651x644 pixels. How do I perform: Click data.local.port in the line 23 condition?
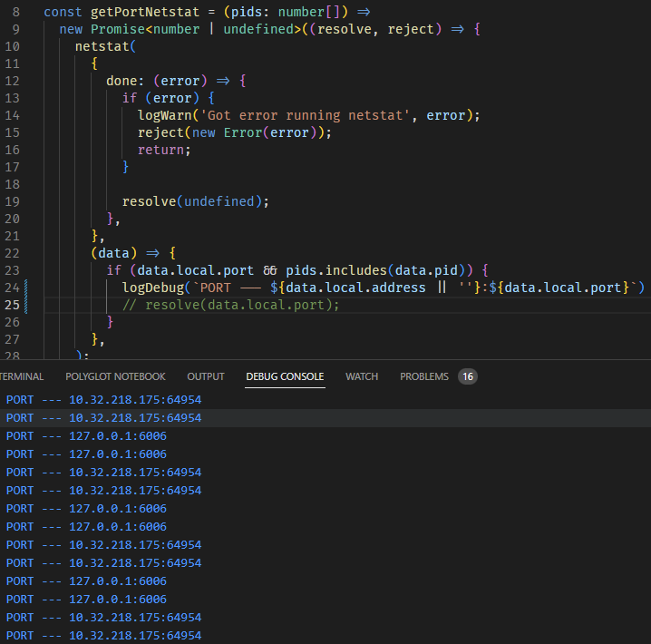[195, 270]
